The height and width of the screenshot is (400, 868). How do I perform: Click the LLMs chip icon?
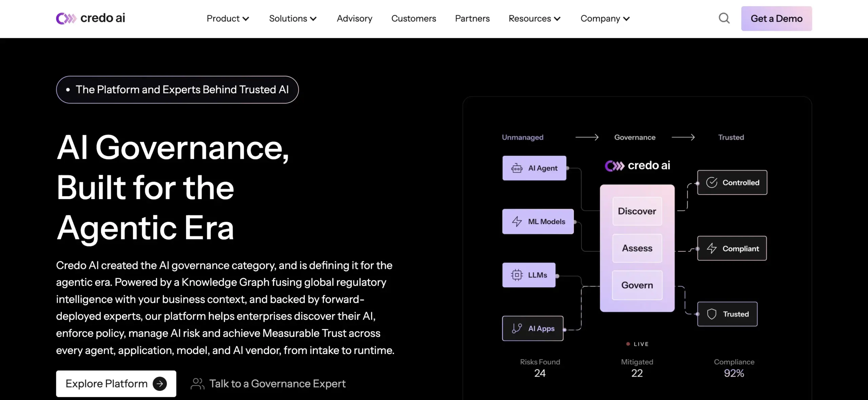pos(517,275)
